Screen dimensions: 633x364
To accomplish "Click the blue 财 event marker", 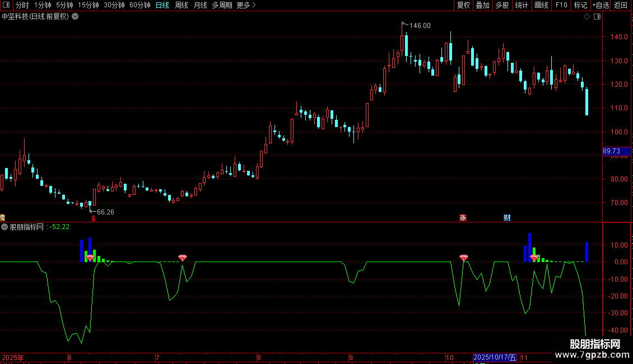I will tap(507, 217).
